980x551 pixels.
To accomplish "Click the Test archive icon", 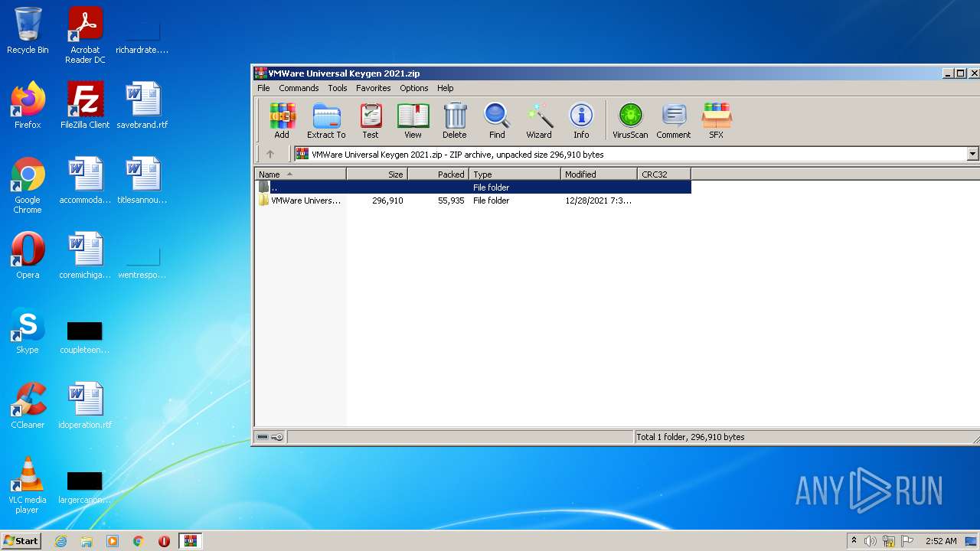I will tap(371, 121).
